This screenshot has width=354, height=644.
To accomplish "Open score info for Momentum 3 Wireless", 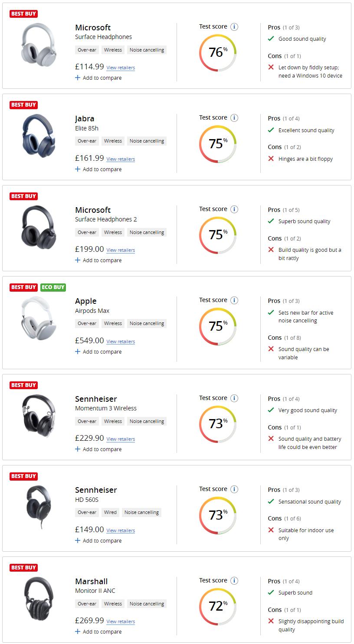I will coord(234,398).
